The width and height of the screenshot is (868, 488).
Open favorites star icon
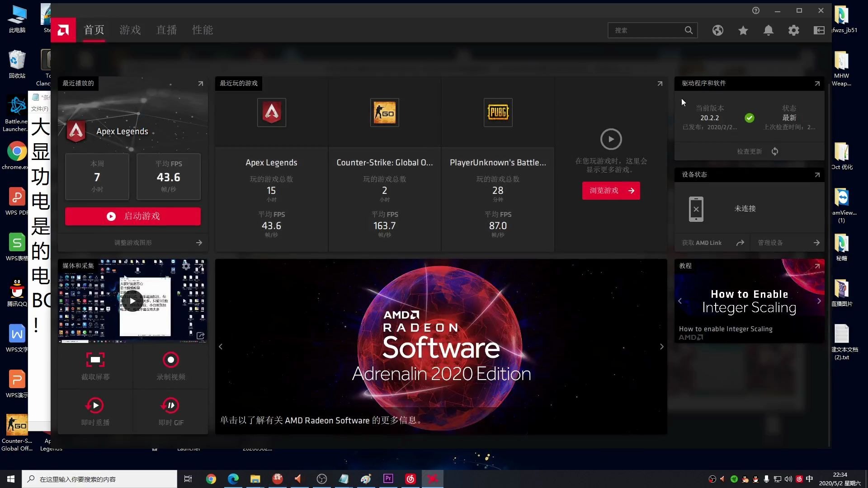click(743, 30)
